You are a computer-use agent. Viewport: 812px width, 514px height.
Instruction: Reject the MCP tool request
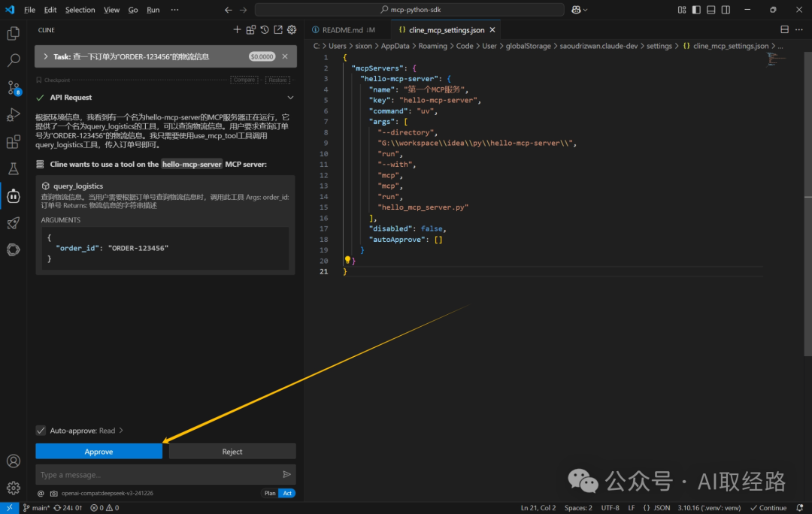232,452
